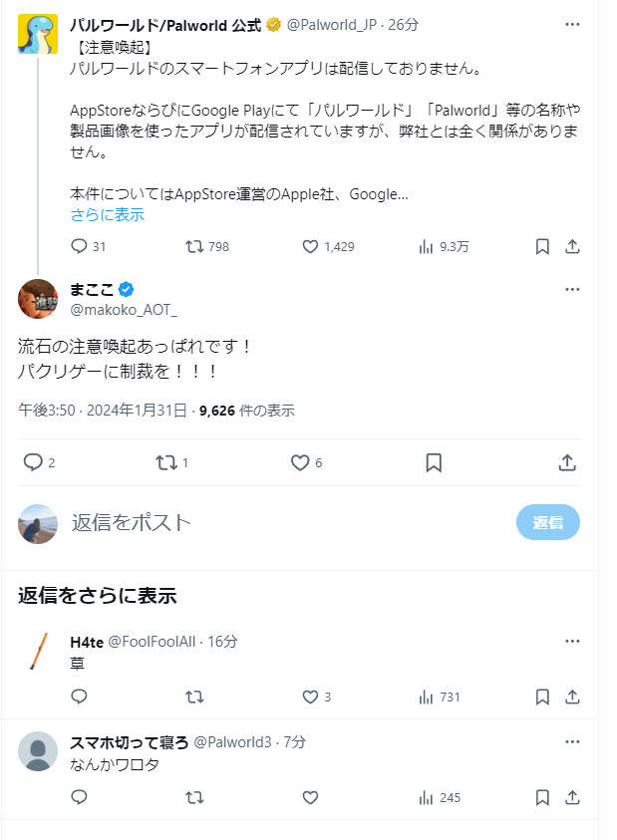Open more options for H4te's reply
Viewport: 617px width, 840px height.
point(572,642)
